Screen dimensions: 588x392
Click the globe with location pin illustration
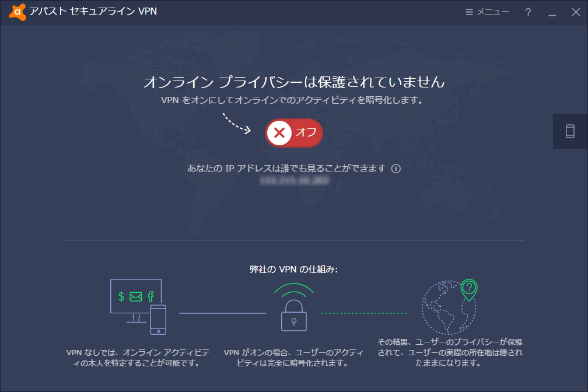[450, 306]
